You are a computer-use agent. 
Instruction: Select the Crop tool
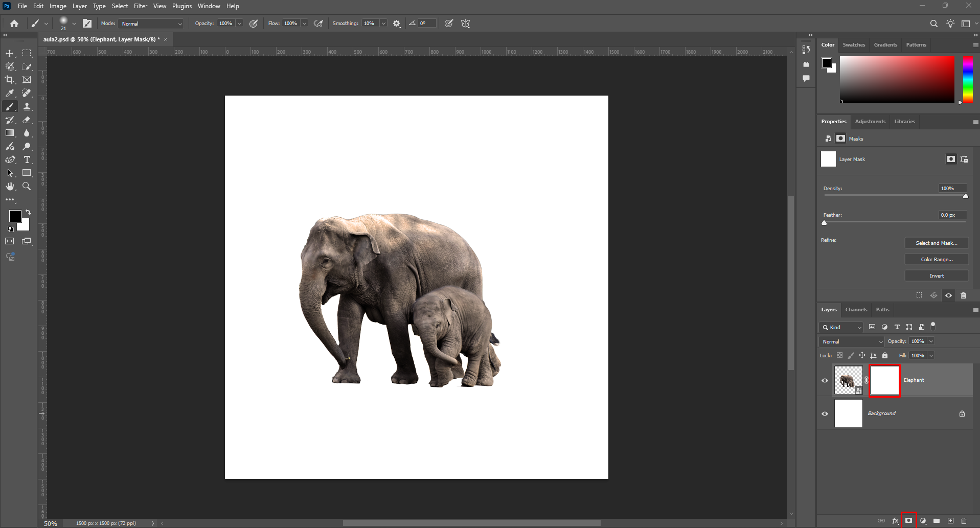(x=10, y=80)
